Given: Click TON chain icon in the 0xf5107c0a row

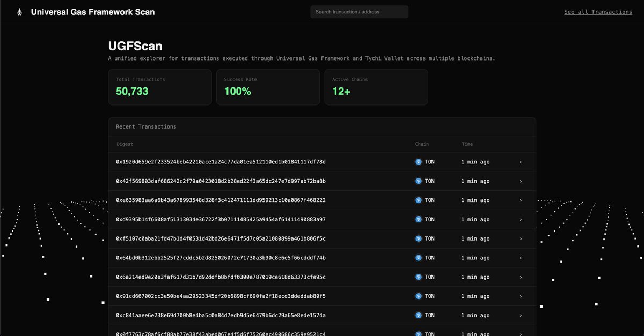Looking at the screenshot, I should coord(419,238).
